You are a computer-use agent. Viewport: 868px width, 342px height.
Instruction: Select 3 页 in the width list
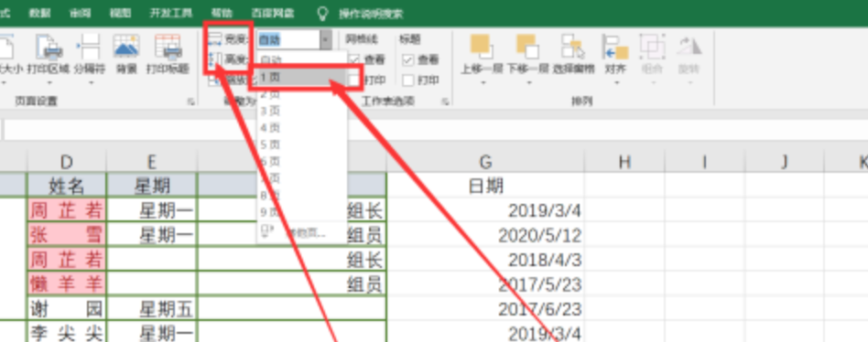click(302, 111)
